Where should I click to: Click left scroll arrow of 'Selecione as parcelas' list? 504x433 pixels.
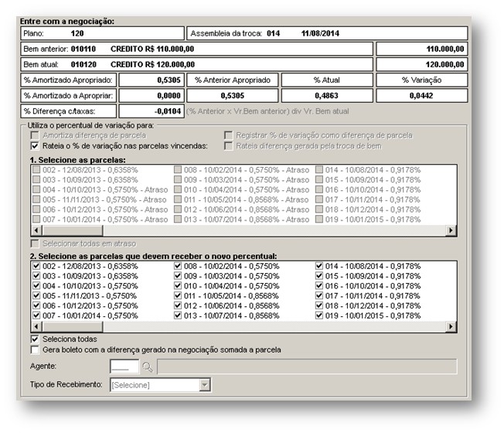(x=36, y=230)
